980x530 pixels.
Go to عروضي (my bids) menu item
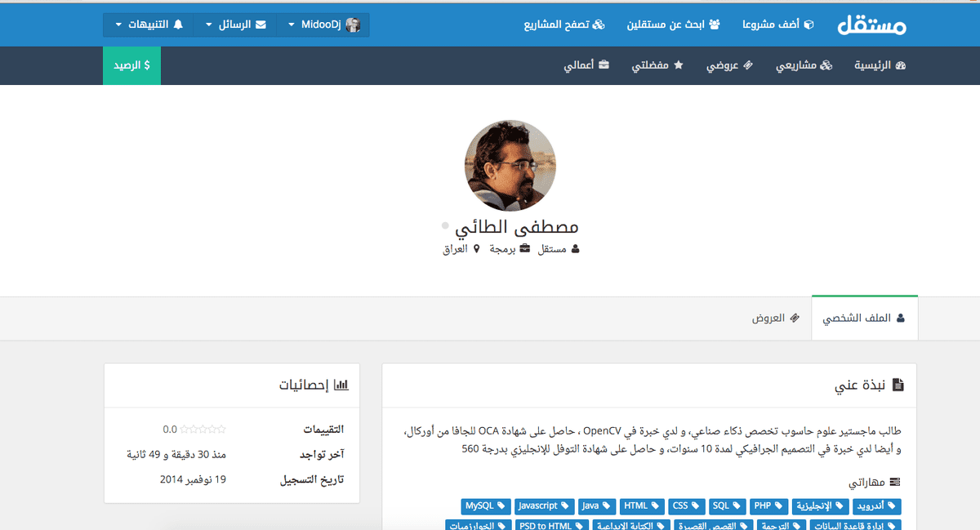730,65
